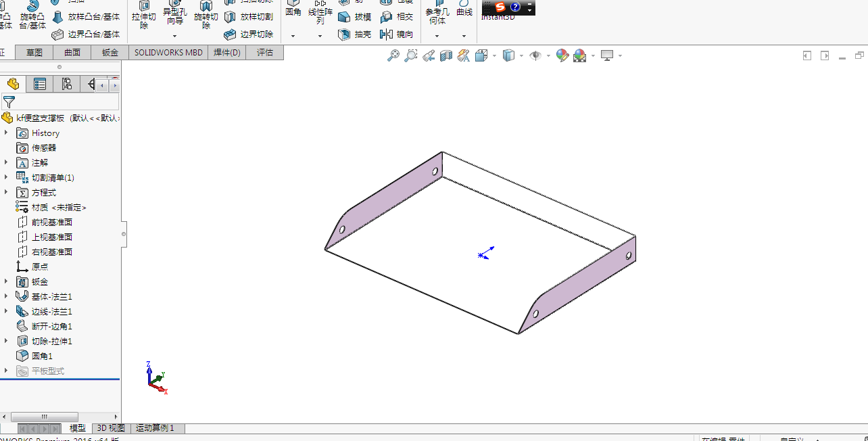The width and height of the screenshot is (868, 441).
Task: Select the Draft (拔模) tool
Action: click(x=354, y=16)
